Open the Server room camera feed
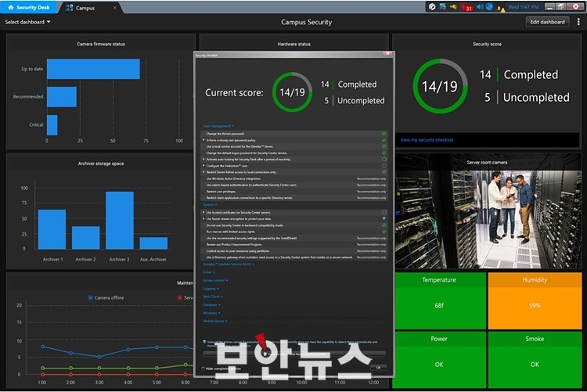The image size is (587, 392). (x=488, y=211)
